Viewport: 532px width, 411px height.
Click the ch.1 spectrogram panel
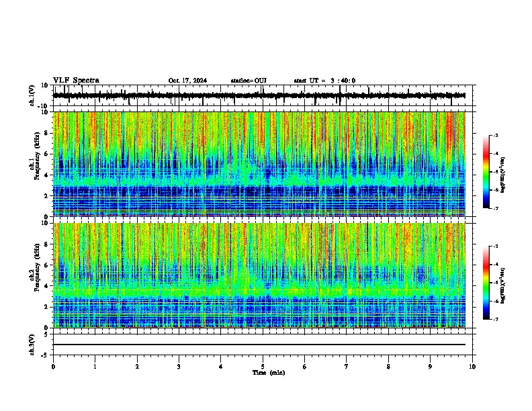click(x=259, y=164)
